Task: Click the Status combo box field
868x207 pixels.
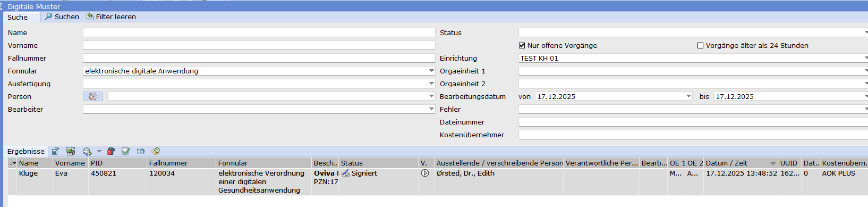Action: point(693,32)
